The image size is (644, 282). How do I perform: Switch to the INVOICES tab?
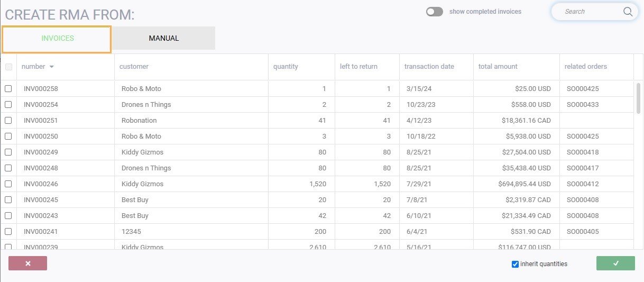click(57, 39)
